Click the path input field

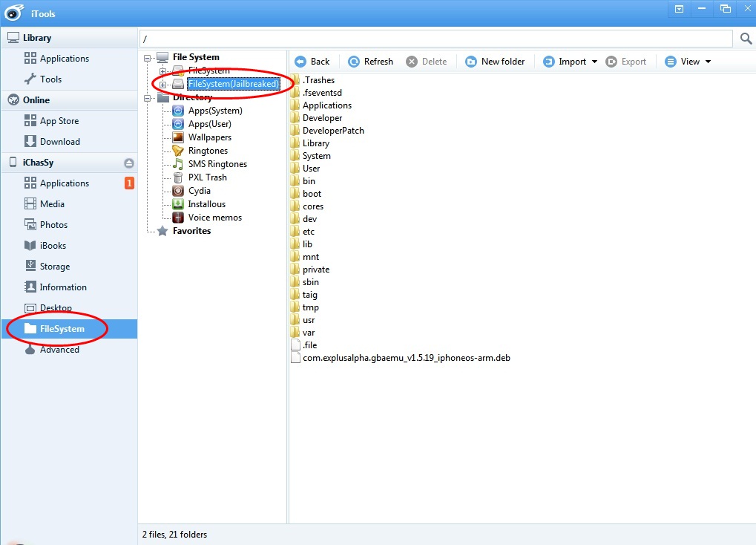pos(436,39)
